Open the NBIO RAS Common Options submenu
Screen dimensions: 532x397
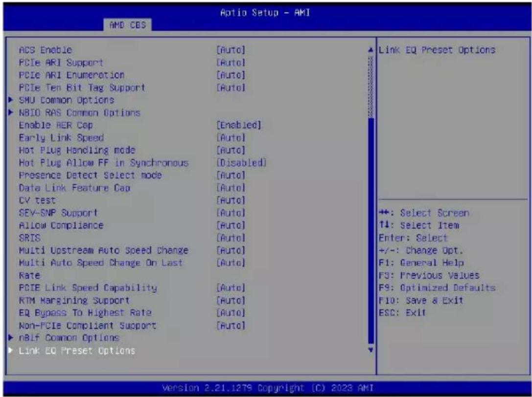coord(80,112)
